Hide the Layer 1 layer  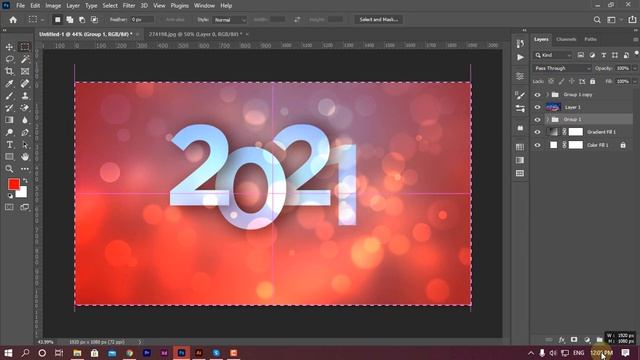537,107
